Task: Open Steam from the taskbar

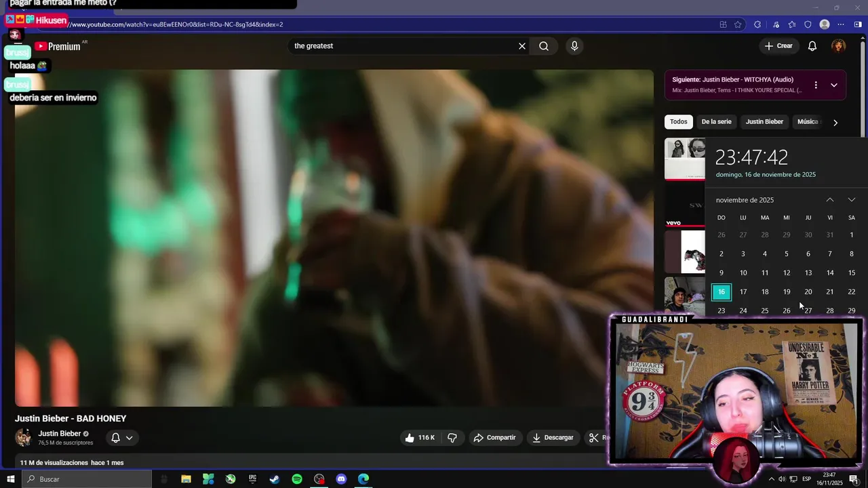Action: click(275, 479)
